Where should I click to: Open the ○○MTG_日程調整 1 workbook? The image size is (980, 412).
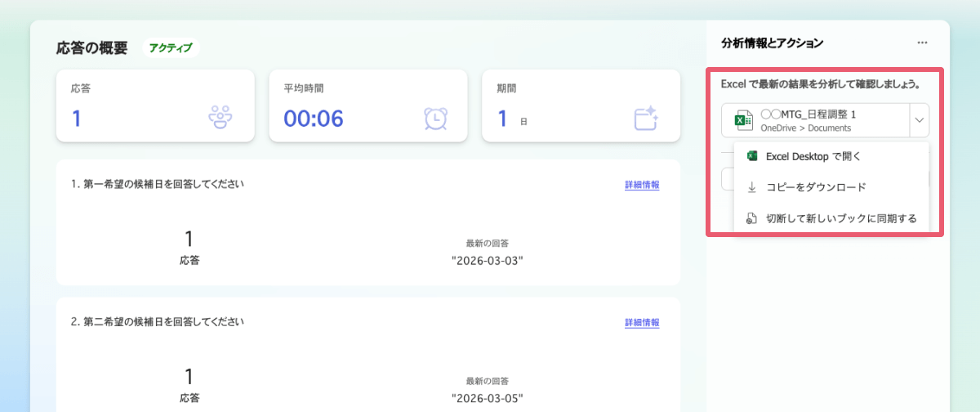pos(815,120)
